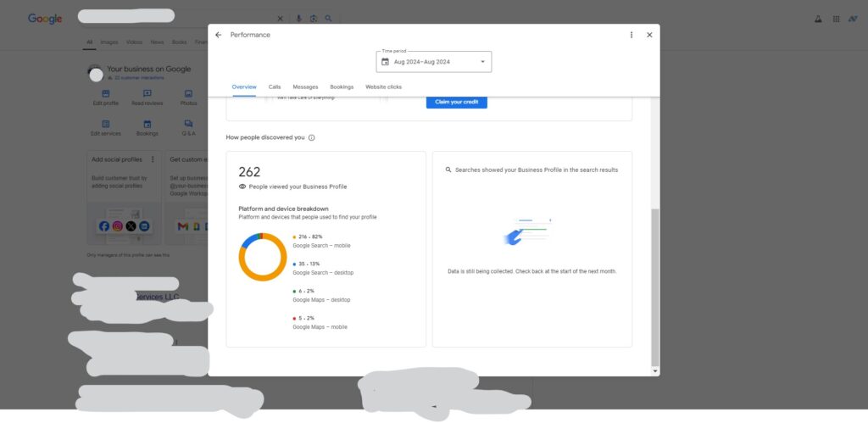The width and height of the screenshot is (868, 423).
Task: Click the Claim your credit button
Action: click(457, 102)
